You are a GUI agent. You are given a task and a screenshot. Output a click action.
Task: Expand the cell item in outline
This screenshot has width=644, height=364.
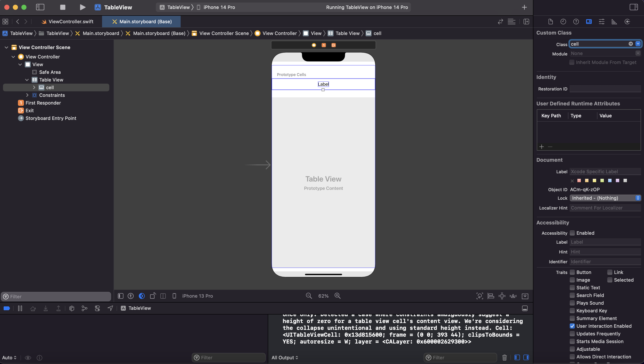pyautogui.click(x=34, y=87)
